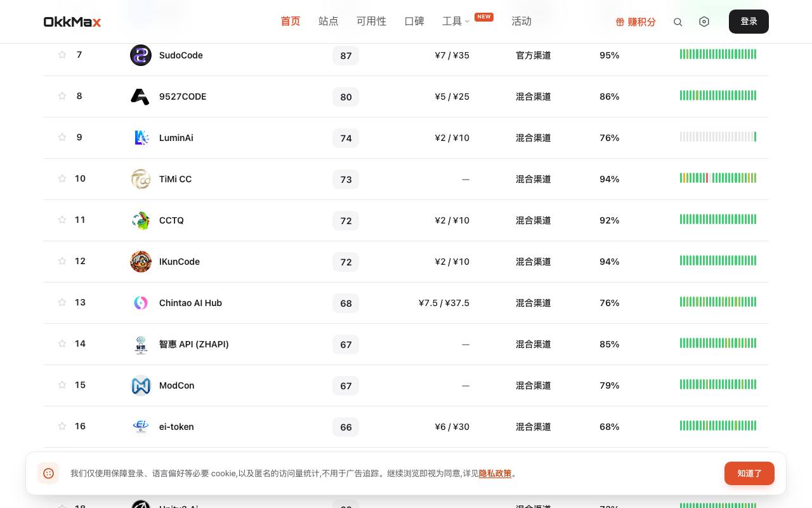Open the ei-token site name
The height and width of the screenshot is (508, 812).
176,427
